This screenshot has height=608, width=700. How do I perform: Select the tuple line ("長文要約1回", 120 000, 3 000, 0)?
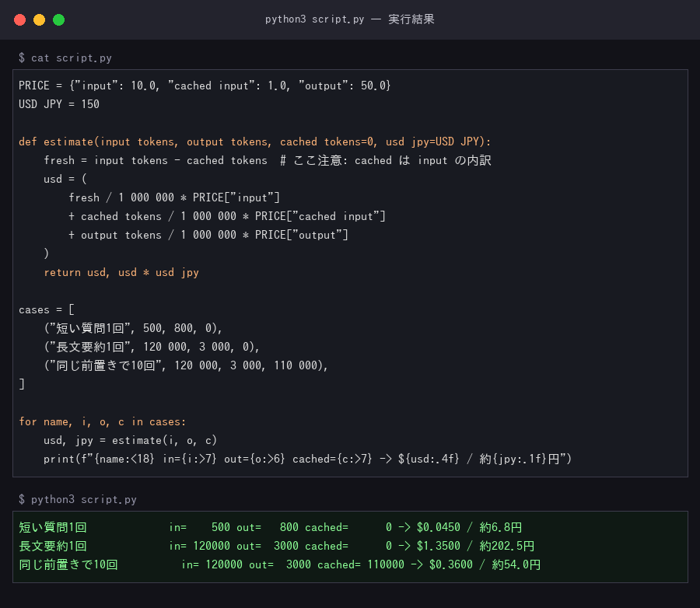coord(152,348)
